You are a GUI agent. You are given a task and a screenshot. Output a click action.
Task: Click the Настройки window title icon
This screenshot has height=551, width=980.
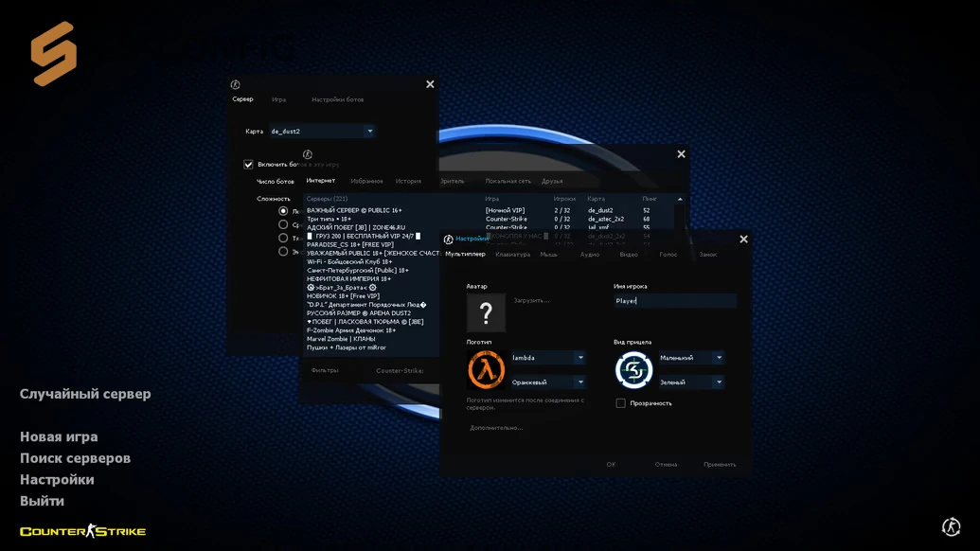coord(449,240)
